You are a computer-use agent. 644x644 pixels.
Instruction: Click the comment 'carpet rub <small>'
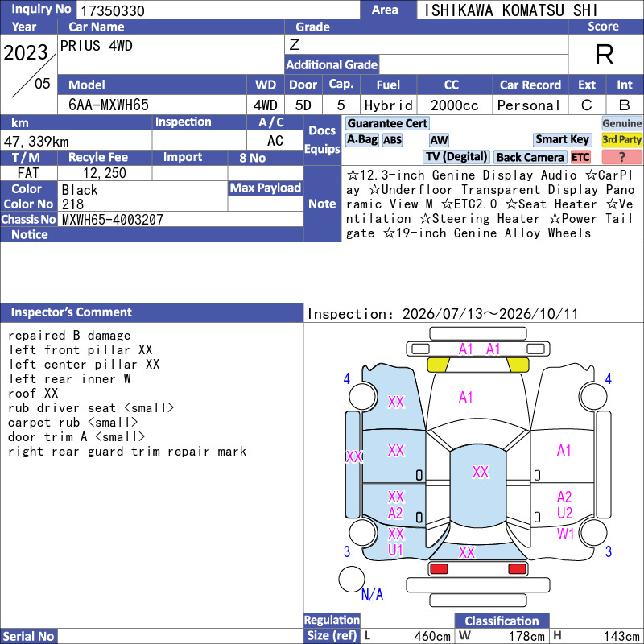point(72,422)
